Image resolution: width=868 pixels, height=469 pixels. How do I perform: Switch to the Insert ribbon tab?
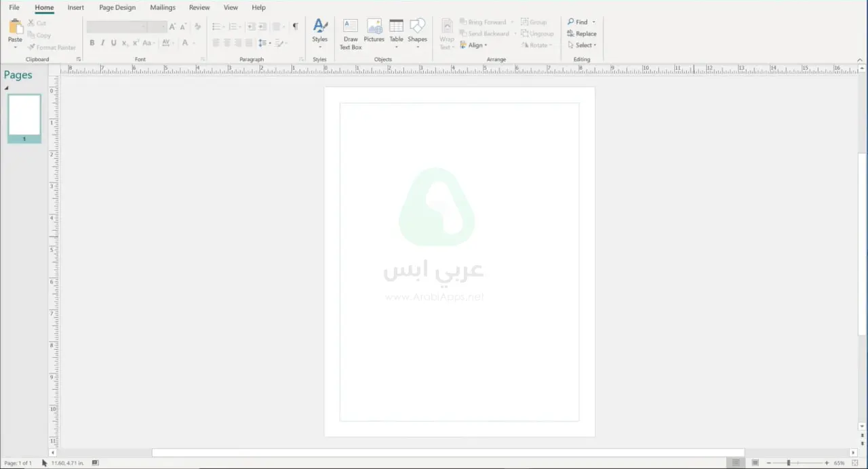[75, 7]
